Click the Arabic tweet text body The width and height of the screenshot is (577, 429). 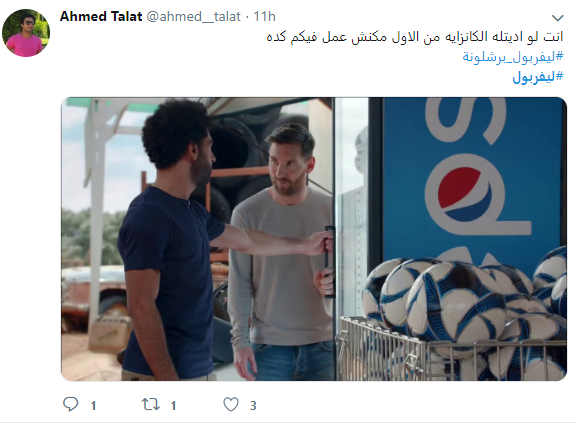tap(415, 37)
